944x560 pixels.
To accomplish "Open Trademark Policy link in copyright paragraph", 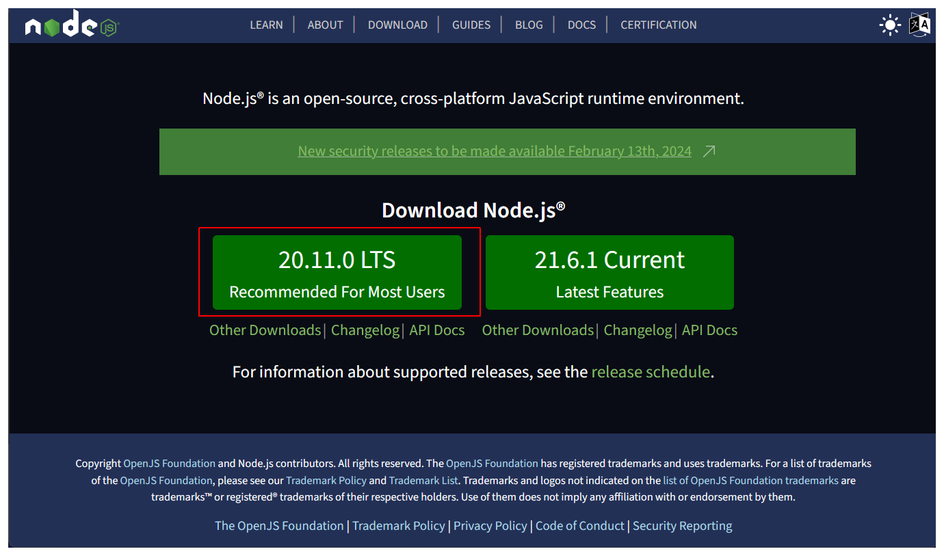I will pos(326,481).
